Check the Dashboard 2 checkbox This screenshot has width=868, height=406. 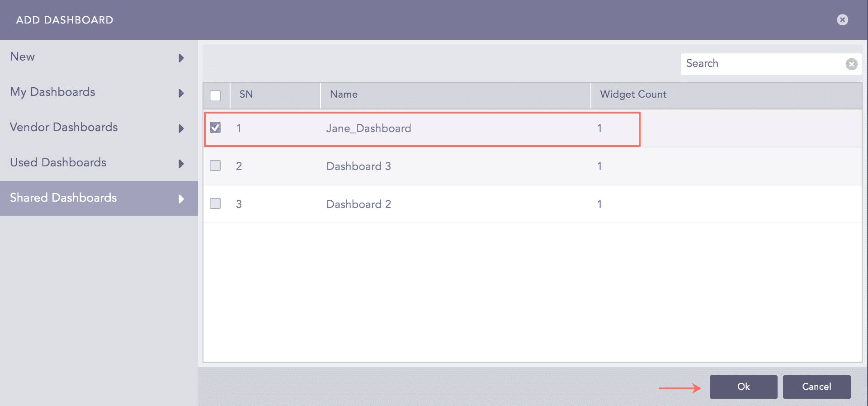pos(215,203)
